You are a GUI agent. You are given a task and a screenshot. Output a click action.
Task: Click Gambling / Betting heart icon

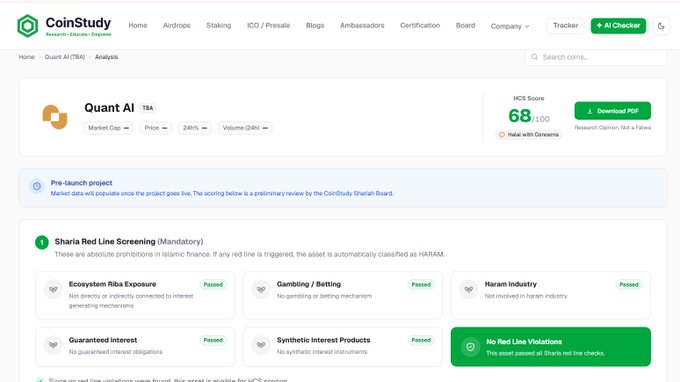click(x=261, y=289)
